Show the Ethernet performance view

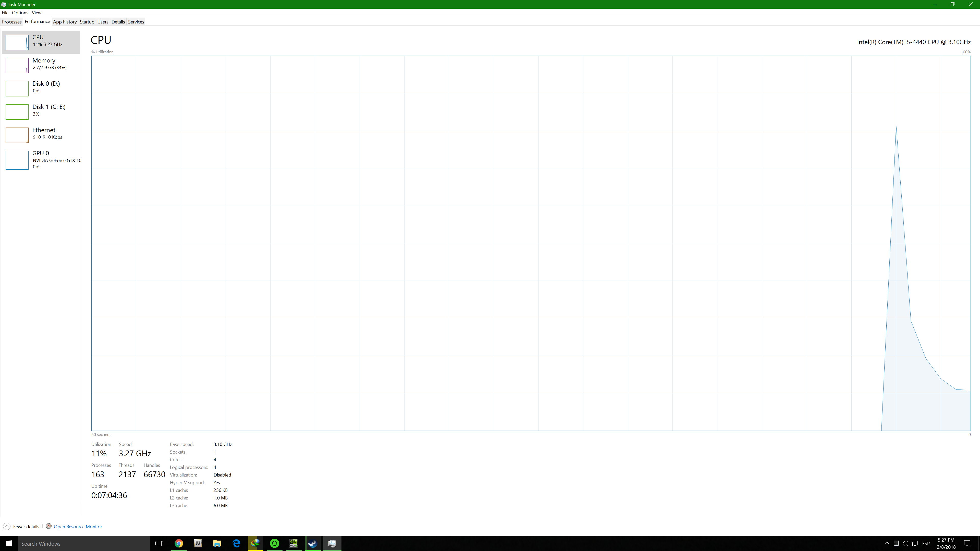[41, 135]
